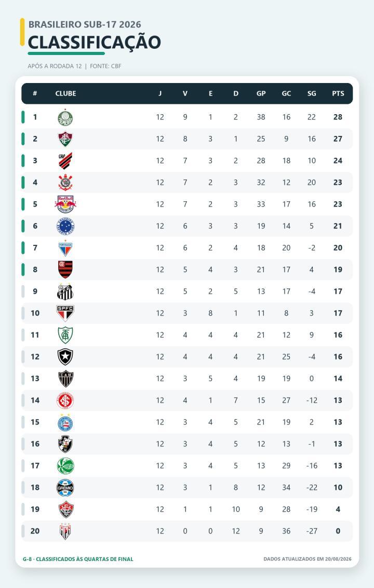The width and height of the screenshot is (374, 588).
Task: Select Palmeiras' 28 points value
Action: pos(338,117)
